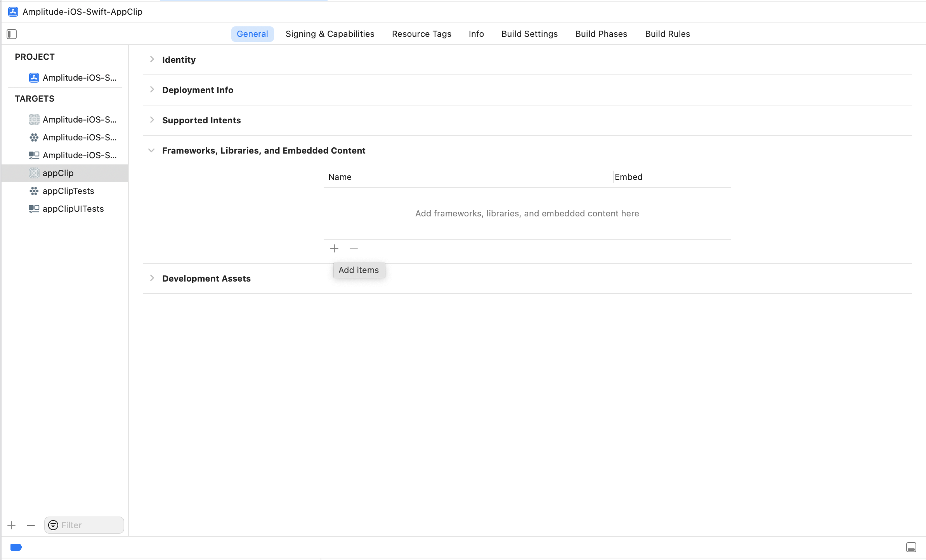Click the Xcode project icon in title bar

[x=13, y=12]
